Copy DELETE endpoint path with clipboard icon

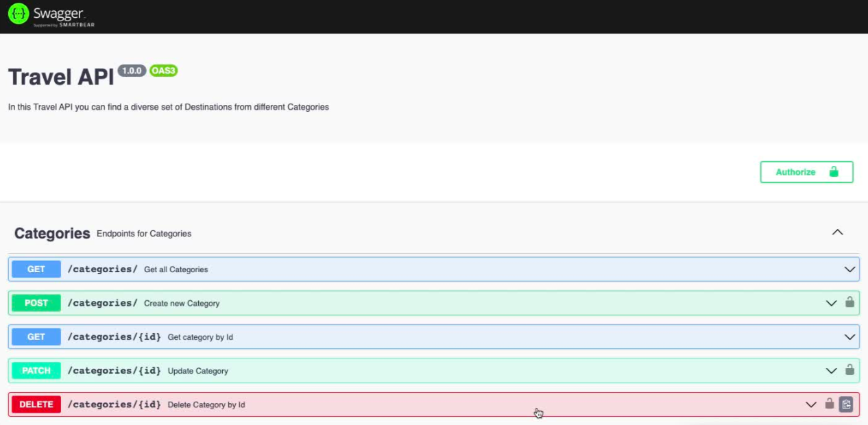point(846,404)
